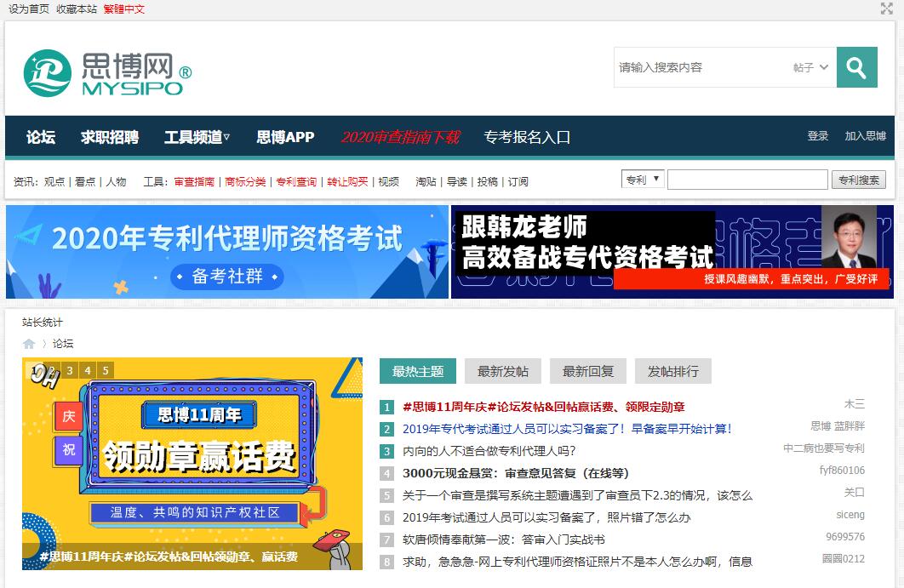Open author fyf860106 profile
Screen dimensions: 904x588
pyautogui.click(x=843, y=471)
